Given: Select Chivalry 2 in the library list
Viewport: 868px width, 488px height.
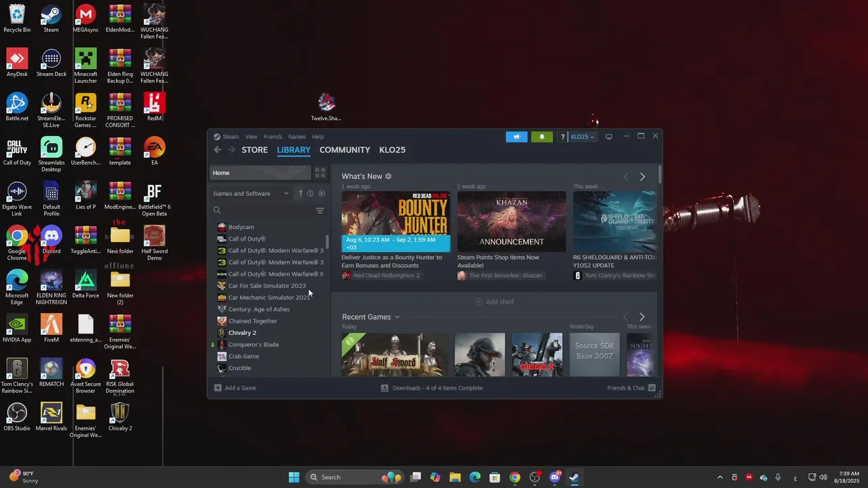Looking at the screenshot, I should pyautogui.click(x=242, y=333).
